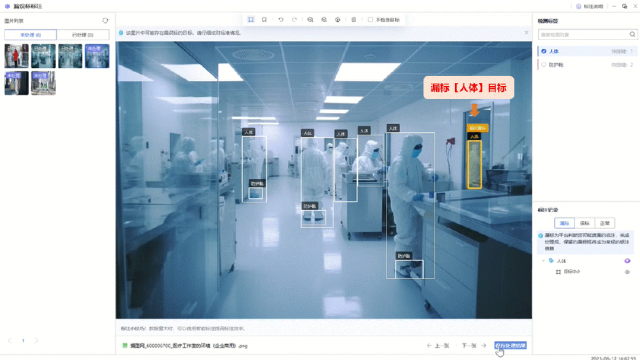Click the blue save result button at bottom
640x360 pixels.
point(510,346)
